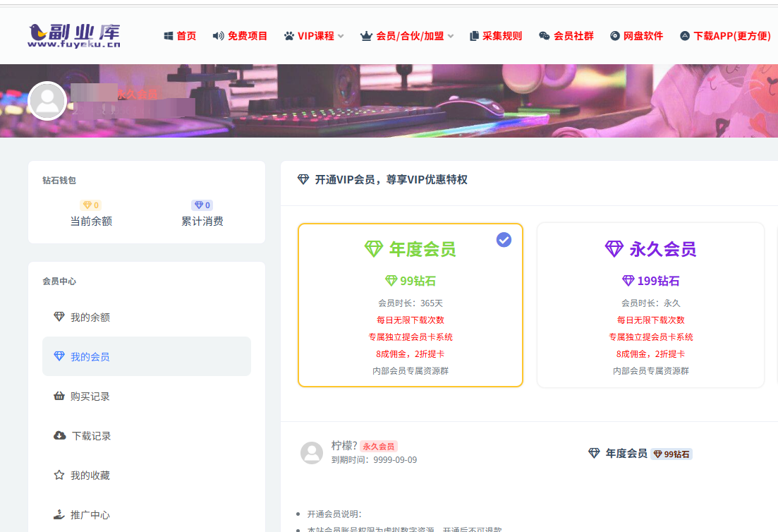Click the 钻石钱包 heading
The height and width of the screenshot is (532, 778).
click(x=59, y=180)
